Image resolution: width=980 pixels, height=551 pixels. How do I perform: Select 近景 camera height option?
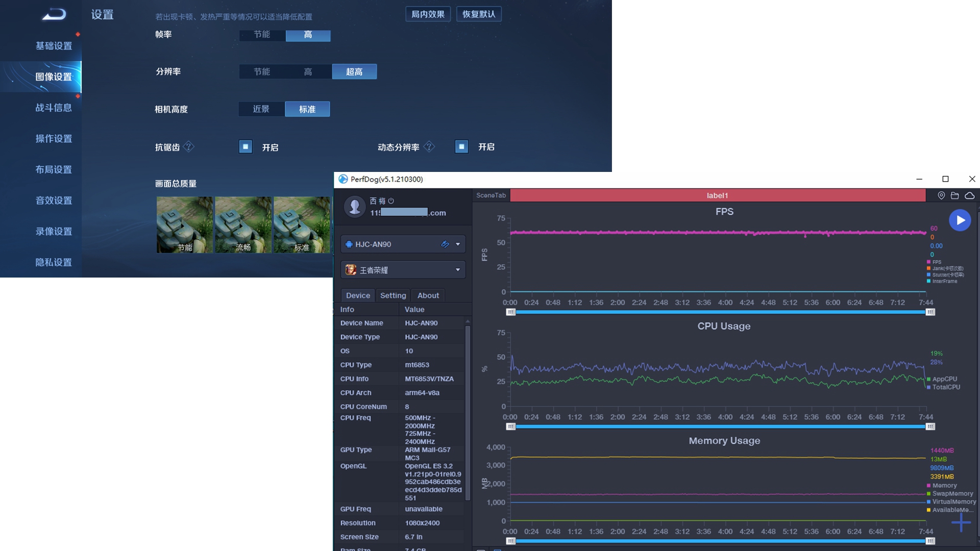(261, 109)
